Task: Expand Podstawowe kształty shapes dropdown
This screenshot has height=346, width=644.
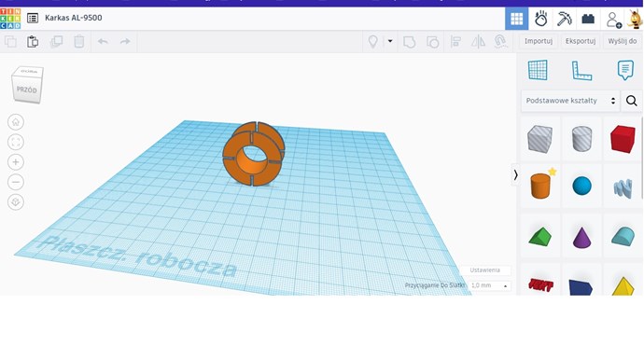Action: [x=570, y=101]
